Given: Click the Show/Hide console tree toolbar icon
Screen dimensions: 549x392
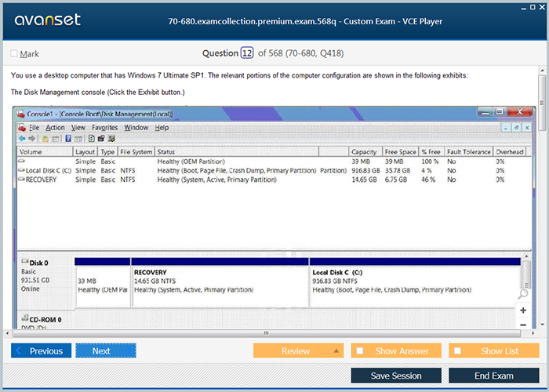Looking at the screenshot, I should [x=56, y=139].
